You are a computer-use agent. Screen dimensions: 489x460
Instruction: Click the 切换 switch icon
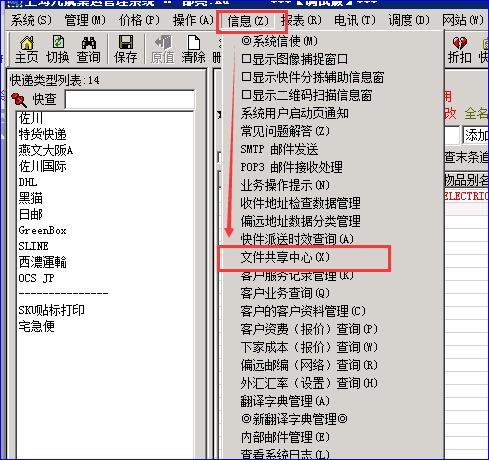click(58, 50)
